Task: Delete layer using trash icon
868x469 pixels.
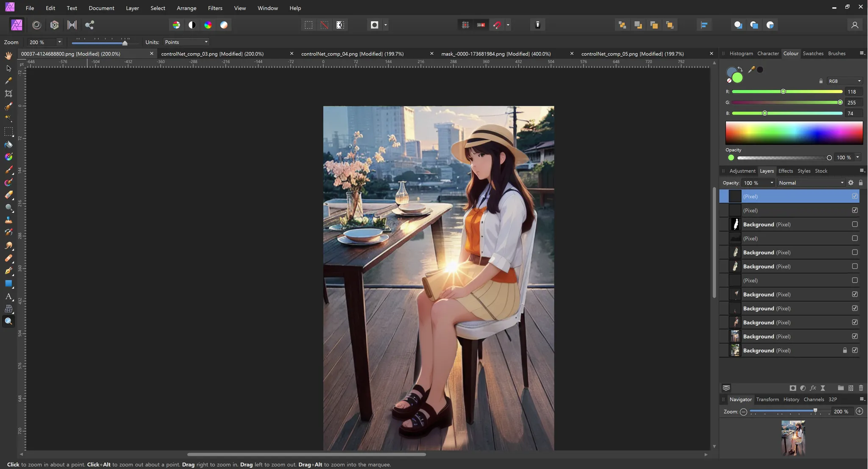Action: 861,388
